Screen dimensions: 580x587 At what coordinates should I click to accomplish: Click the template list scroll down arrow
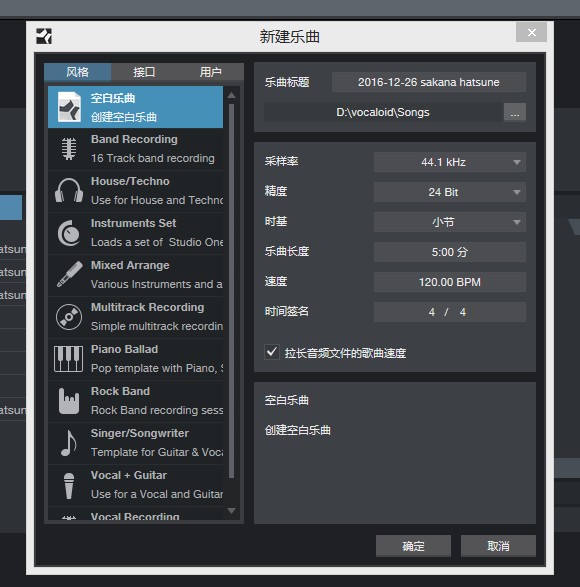pyautogui.click(x=231, y=511)
